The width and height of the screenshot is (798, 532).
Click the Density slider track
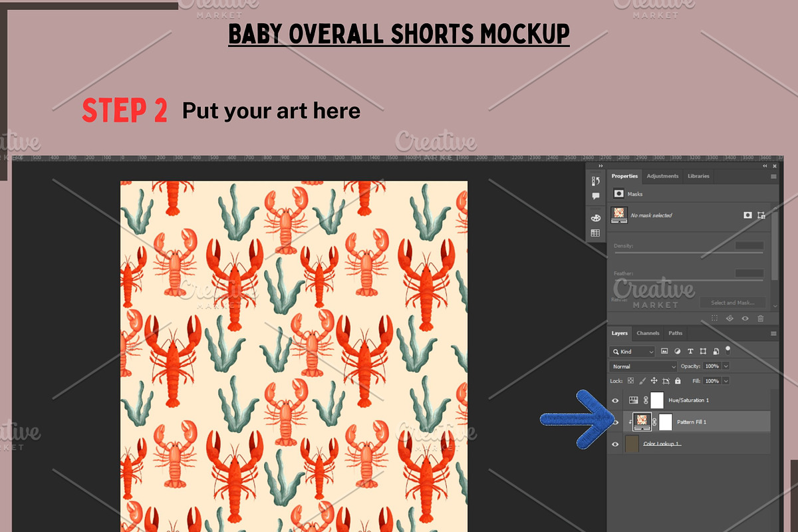click(689, 253)
